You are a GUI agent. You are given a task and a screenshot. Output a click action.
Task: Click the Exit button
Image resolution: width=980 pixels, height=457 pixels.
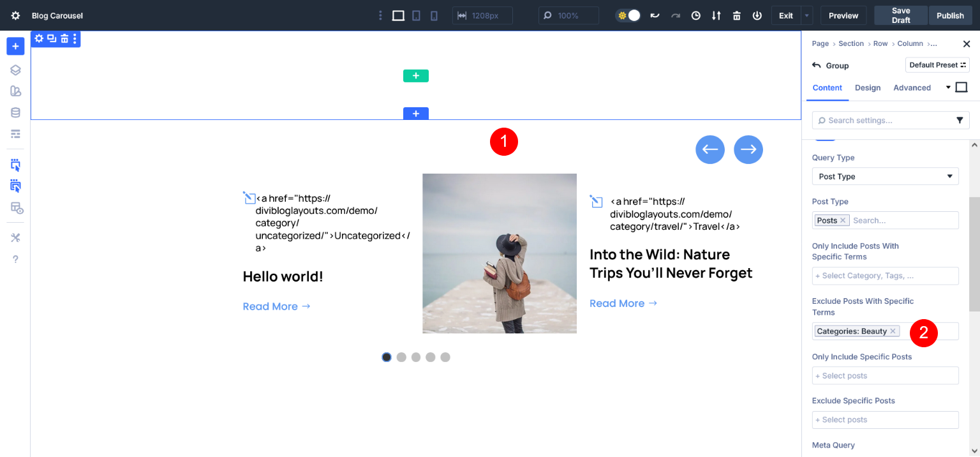tap(786, 15)
